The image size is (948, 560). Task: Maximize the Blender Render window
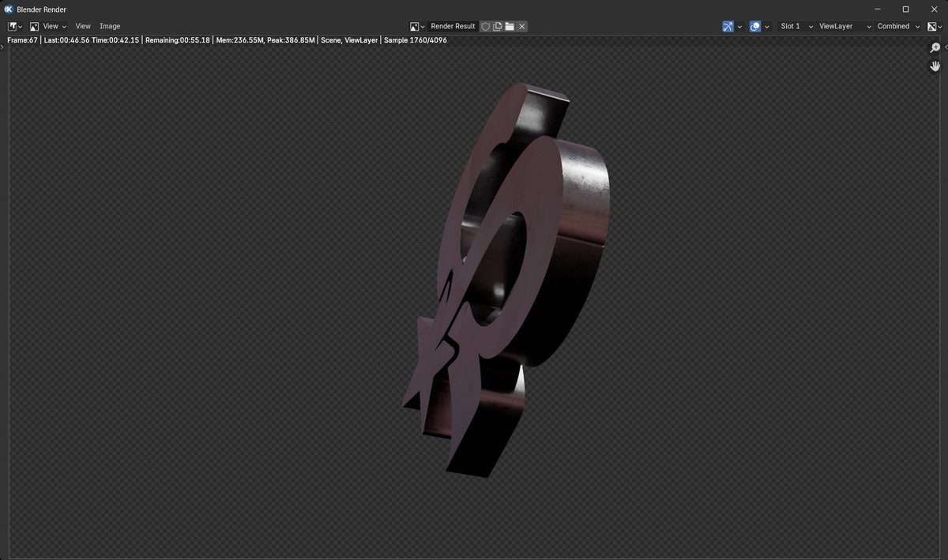point(905,9)
